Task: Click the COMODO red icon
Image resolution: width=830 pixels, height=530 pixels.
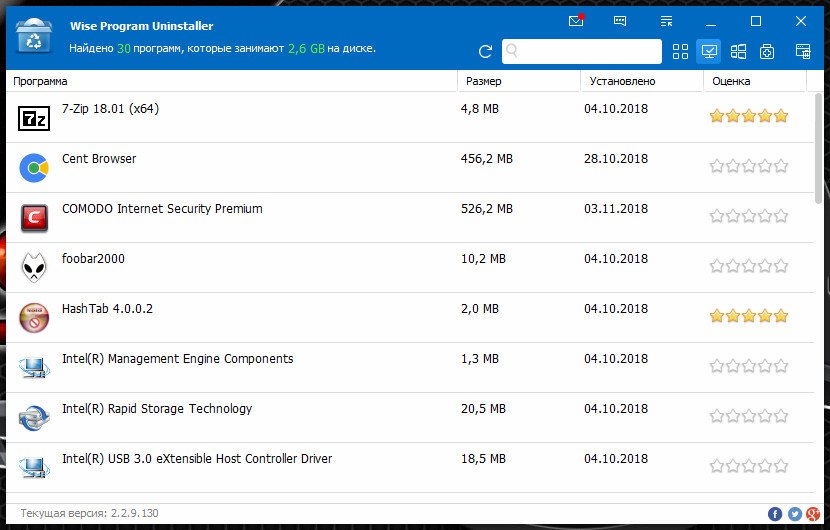Action: (34, 218)
